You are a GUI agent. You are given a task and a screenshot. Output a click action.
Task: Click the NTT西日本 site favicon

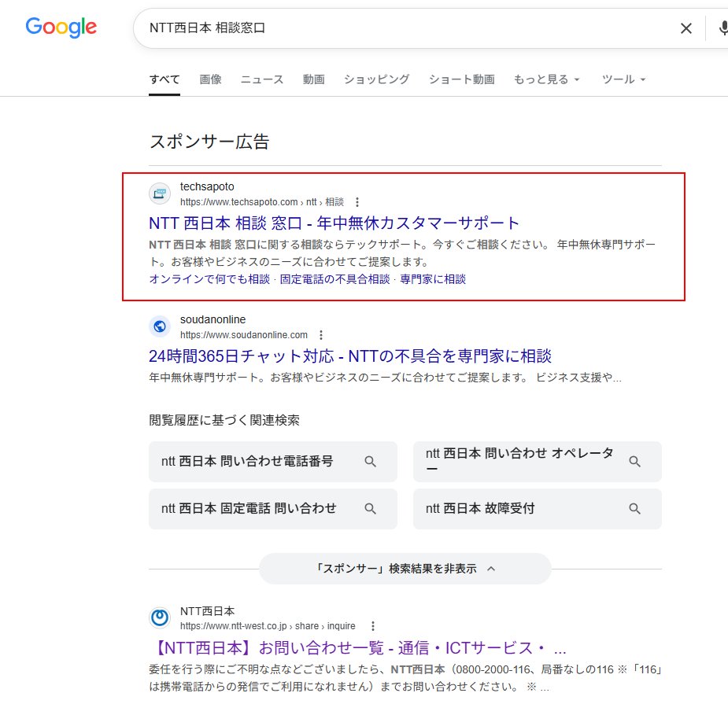[x=160, y=618]
